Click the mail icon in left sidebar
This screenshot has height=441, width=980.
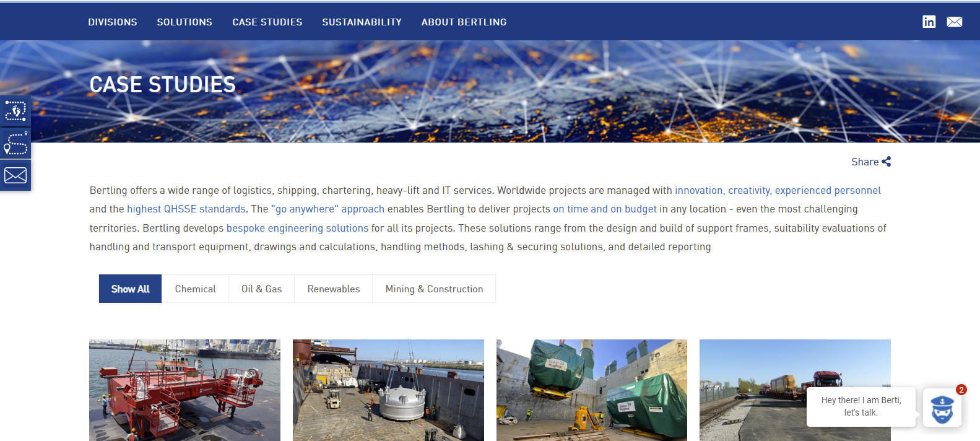15,175
